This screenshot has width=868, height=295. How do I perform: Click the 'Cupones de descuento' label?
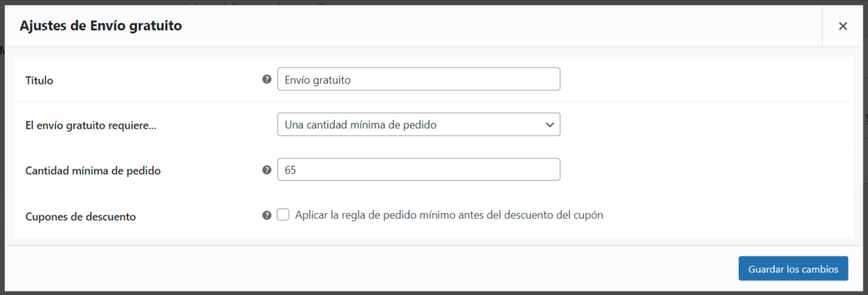(x=80, y=216)
